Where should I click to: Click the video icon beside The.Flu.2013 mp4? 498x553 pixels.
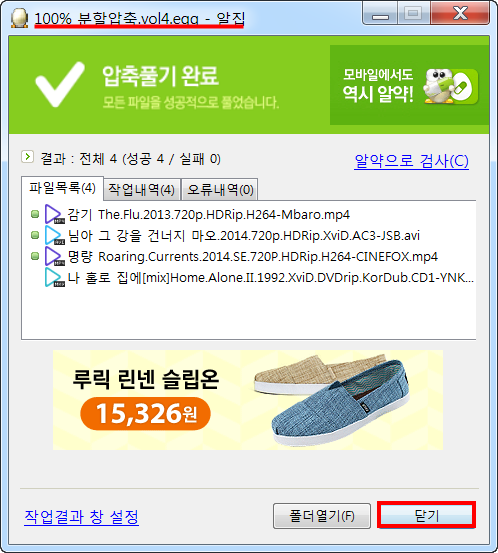pos(55,214)
